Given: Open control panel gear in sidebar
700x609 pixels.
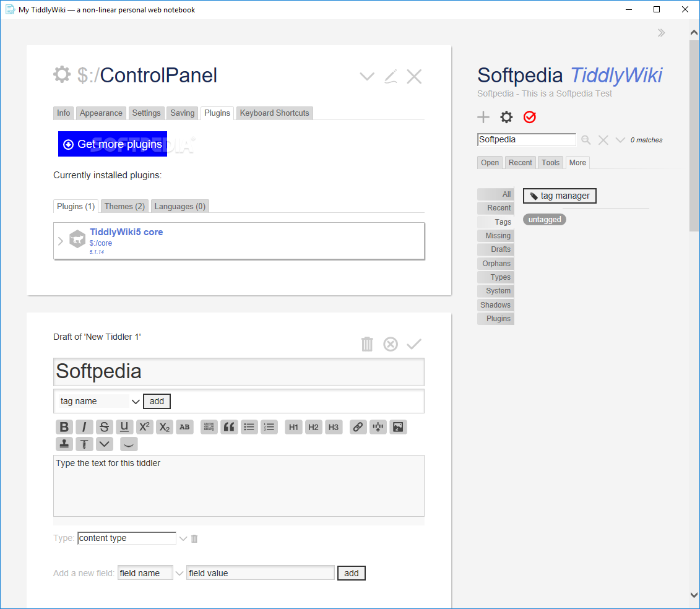Looking at the screenshot, I should point(506,117).
